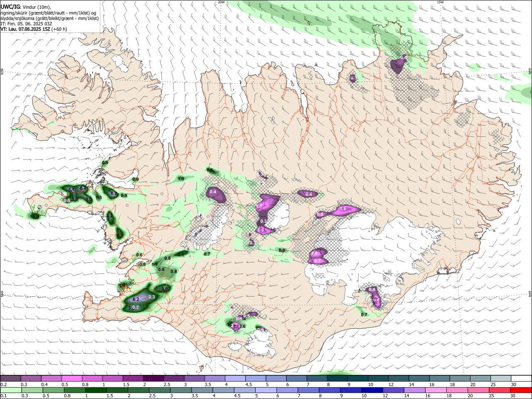Click the 2.0 rain value at the western peninsula tip
Viewport: 532px width, 399px height.
[36, 217]
